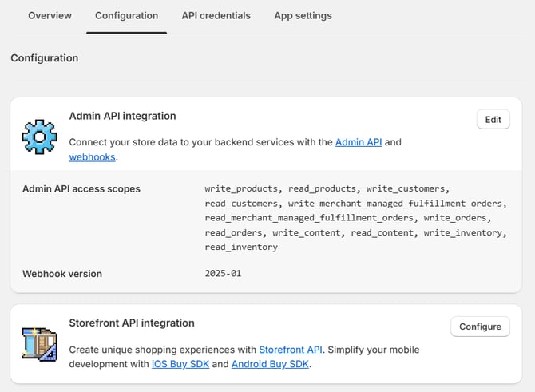Click the Storefront API integration title
Screen dimensions: 535x392
click(x=132, y=323)
